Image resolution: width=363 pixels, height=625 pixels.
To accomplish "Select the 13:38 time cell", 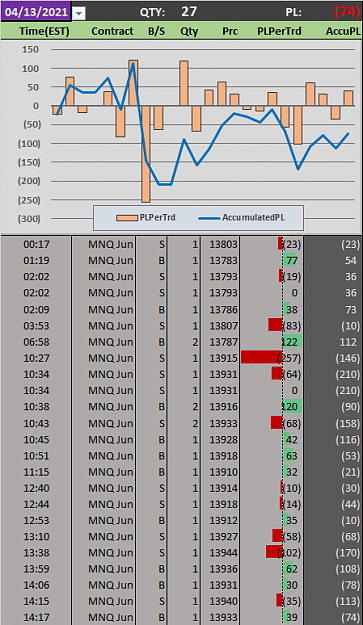I will tap(36, 552).
